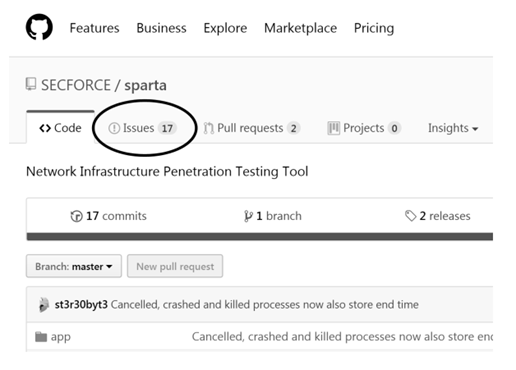The height and width of the screenshot is (370, 516).
Task: Click the Code angle-brackets icon
Action: (x=45, y=128)
